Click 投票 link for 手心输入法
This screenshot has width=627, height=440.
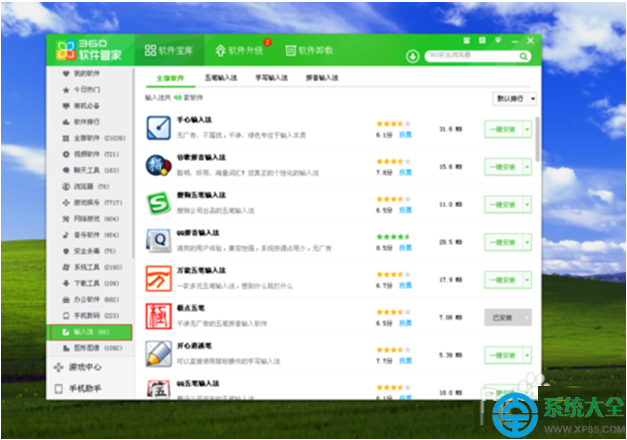pyautogui.click(x=405, y=135)
